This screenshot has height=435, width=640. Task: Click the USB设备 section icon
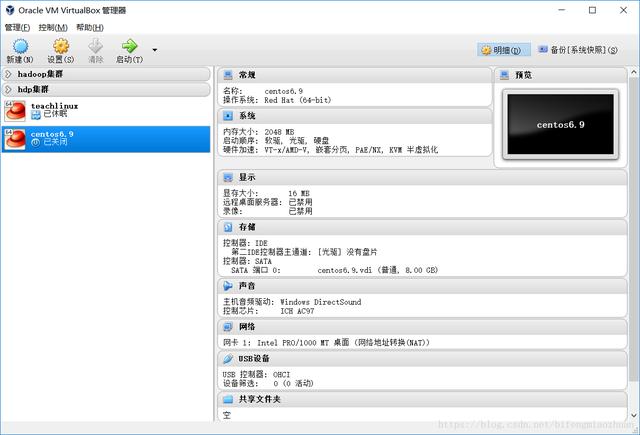point(228,359)
